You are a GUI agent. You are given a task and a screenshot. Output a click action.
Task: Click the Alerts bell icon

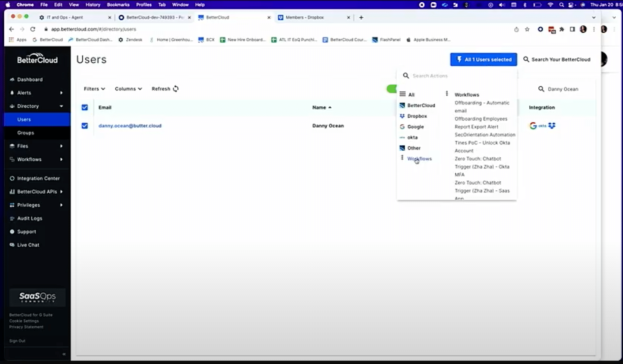click(12, 93)
